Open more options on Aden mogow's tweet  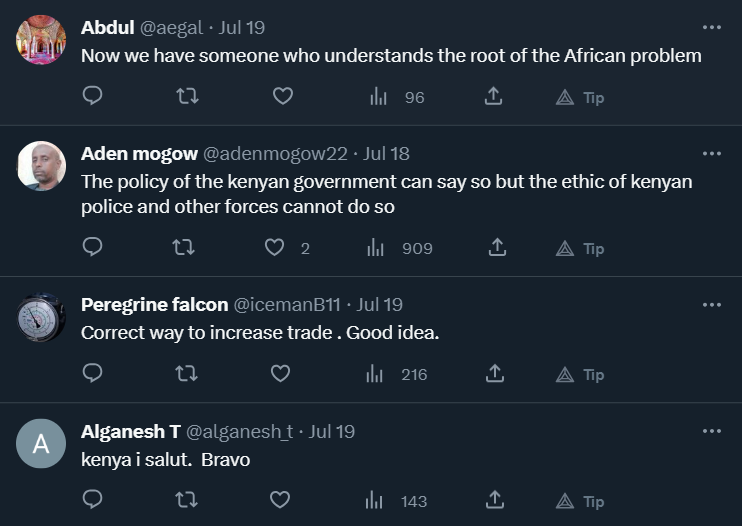tap(711, 154)
